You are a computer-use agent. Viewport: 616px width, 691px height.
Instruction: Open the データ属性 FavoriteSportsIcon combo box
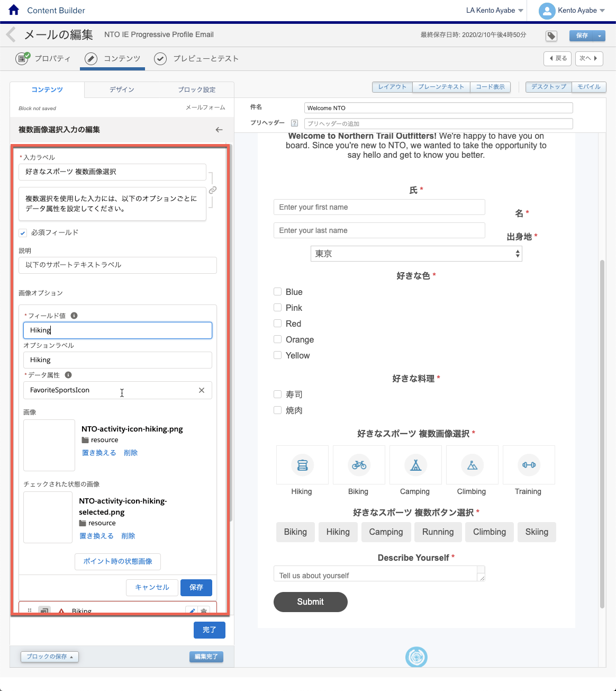[117, 390]
